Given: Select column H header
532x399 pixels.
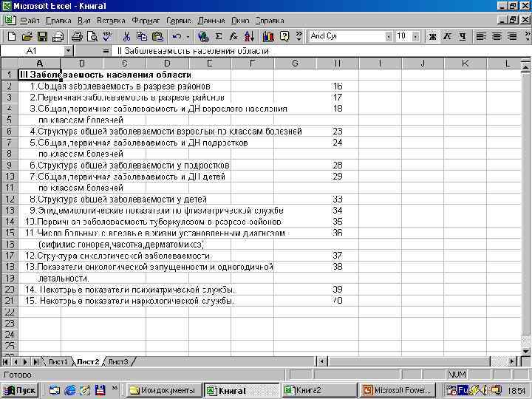Looking at the screenshot, I should 338,64.
